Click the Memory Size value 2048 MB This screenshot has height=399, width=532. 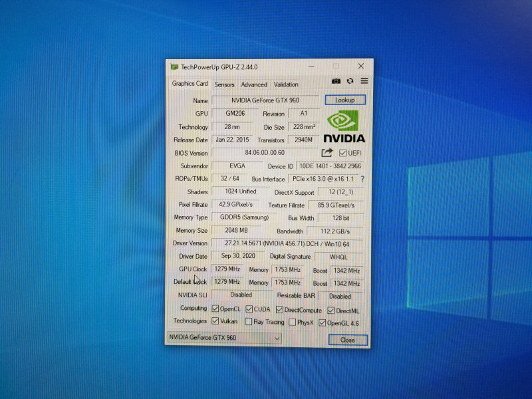(x=236, y=230)
